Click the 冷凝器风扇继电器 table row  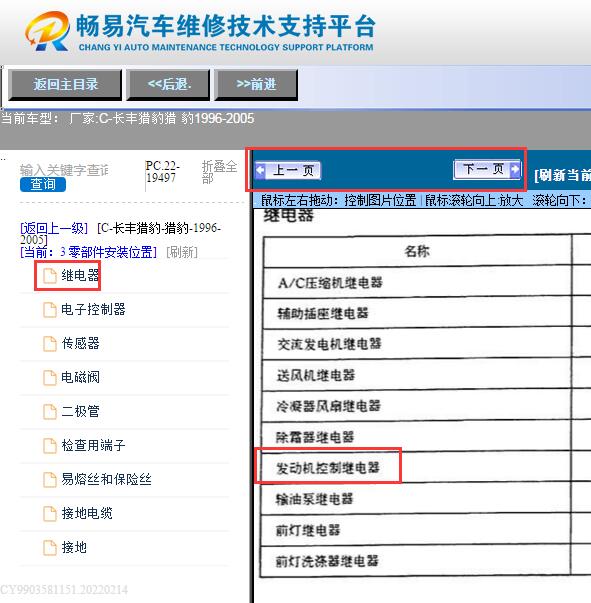coord(416,406)
